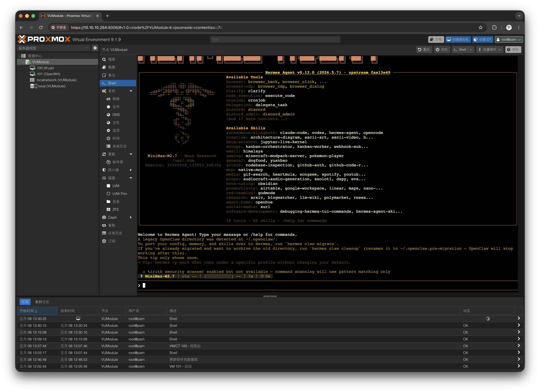This screenshot has width=540, height=392.
Task: Expand the VM/CT 100 - 控制台 task row arrow
Action: (519, 346)
